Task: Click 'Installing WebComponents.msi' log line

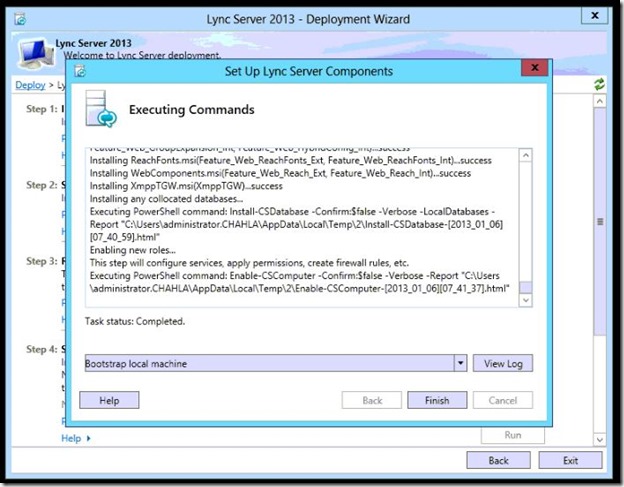Action: [280, 173]
